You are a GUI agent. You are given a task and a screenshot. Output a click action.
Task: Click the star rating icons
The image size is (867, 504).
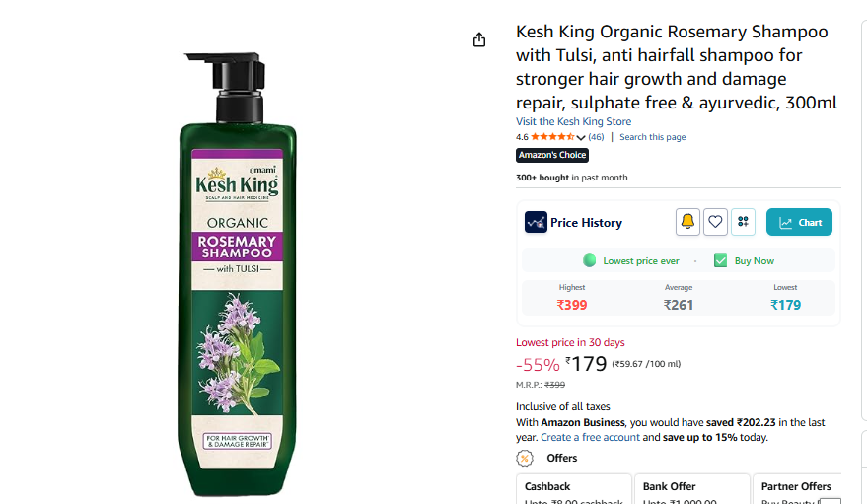[552, 137]
